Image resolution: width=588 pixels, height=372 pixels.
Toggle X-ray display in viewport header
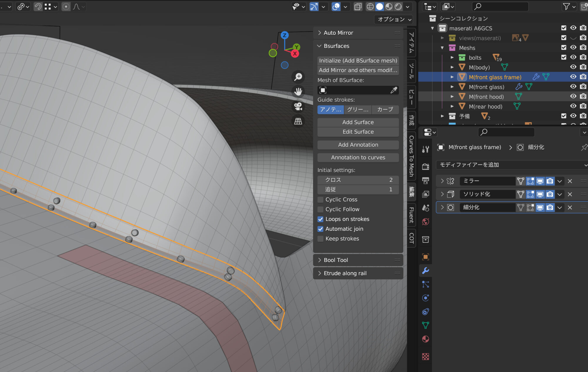pos(358,6)
